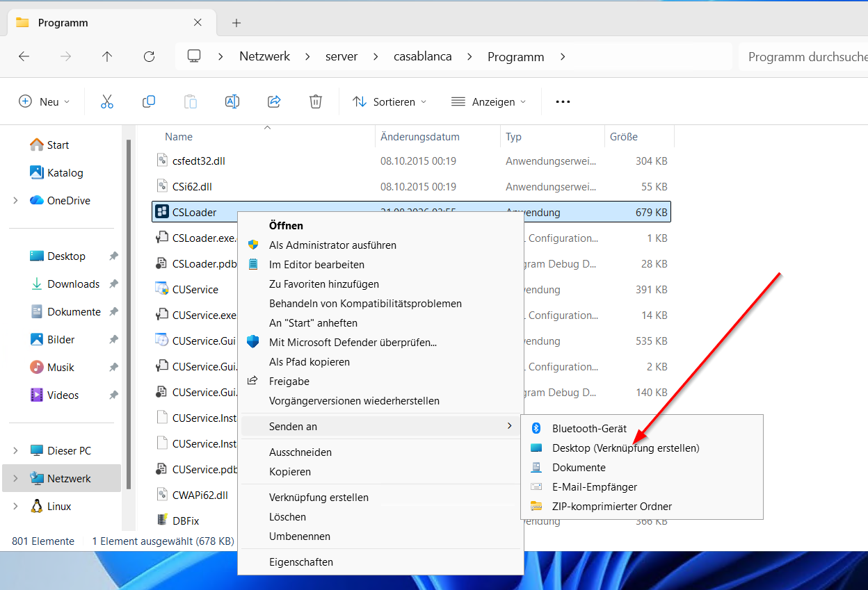
Task: Click the computer monitor icon in address bar
Action: (194, 56)
